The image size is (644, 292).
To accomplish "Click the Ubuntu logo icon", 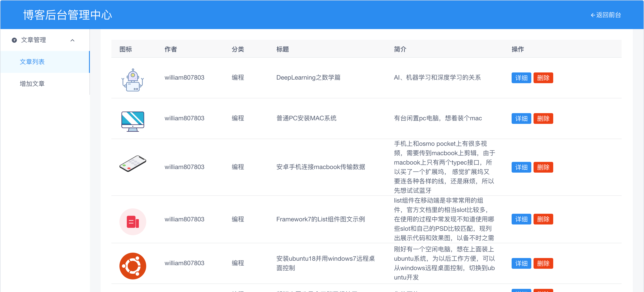I will (x=133, y=266).
